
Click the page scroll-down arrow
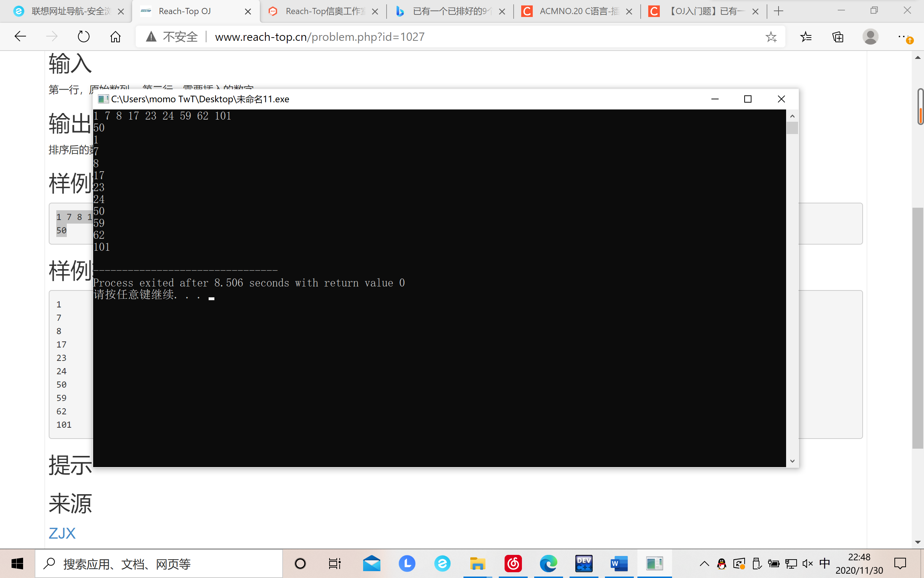918,542
